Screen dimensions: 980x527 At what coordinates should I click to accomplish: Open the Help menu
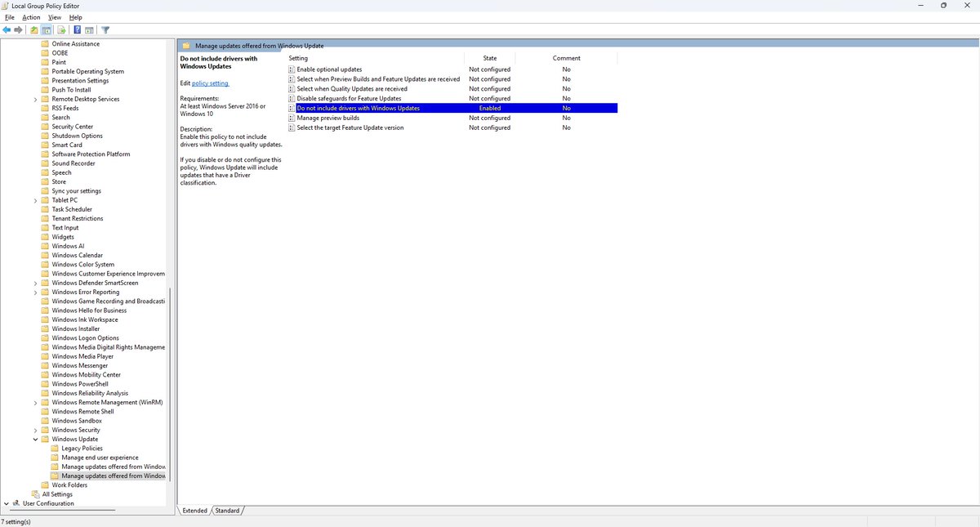tap(76, 17)
